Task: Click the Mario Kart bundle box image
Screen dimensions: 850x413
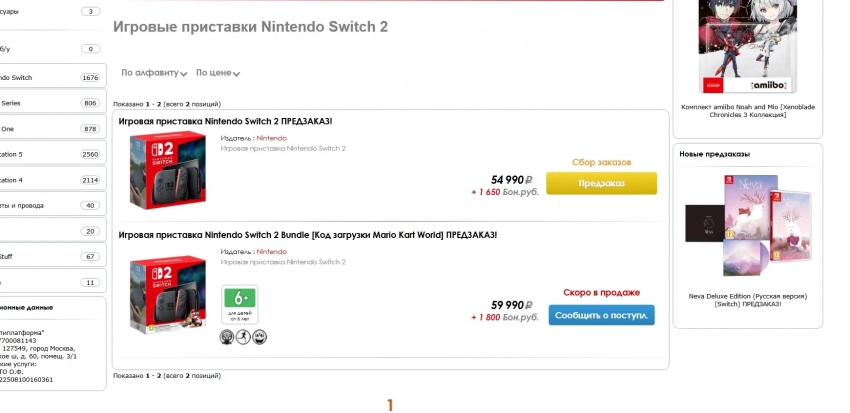Action: pos(167,295)
